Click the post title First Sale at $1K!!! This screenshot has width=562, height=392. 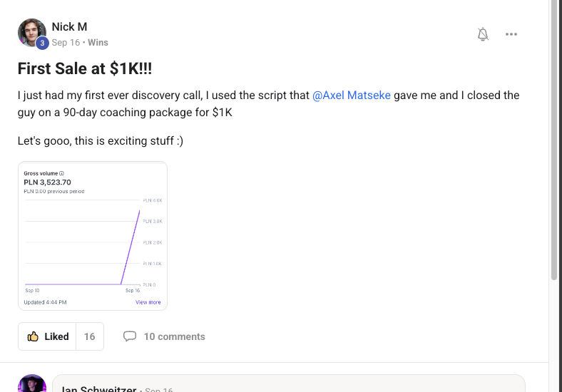(85, 68)
